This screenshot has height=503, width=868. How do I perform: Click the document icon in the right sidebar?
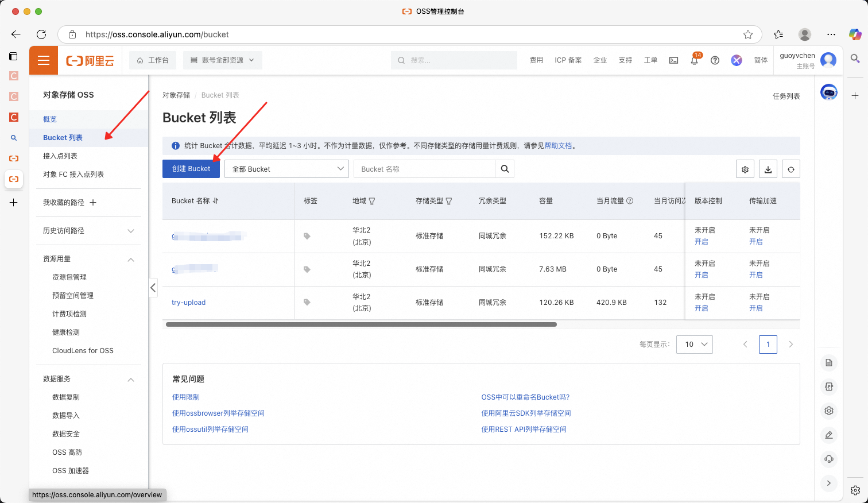tap(828, 362)
